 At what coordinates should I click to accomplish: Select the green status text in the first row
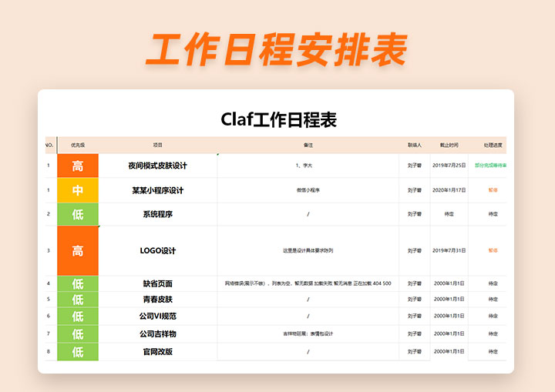pos(491,166)
